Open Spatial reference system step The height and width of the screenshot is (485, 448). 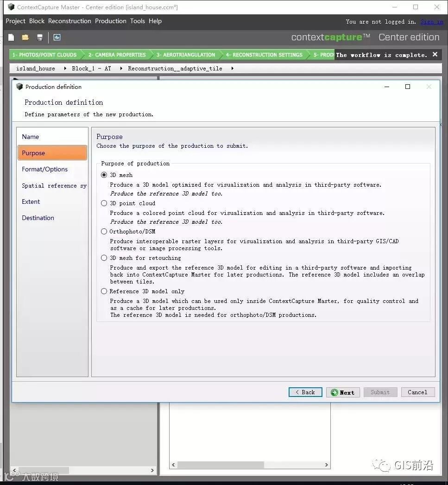52,186
